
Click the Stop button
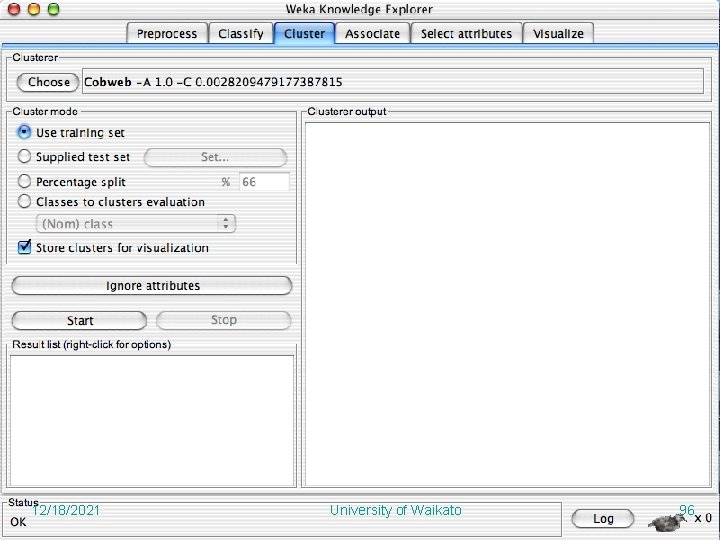pos(224,320)
